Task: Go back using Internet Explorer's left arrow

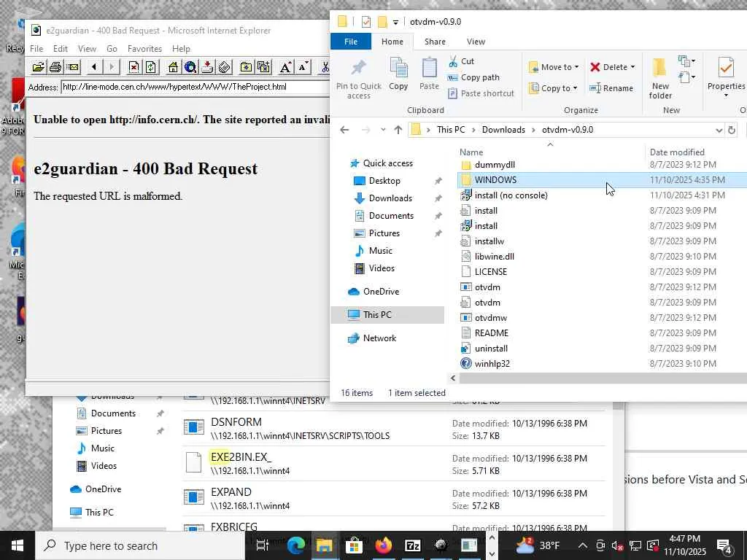Action: pos(94,67)
